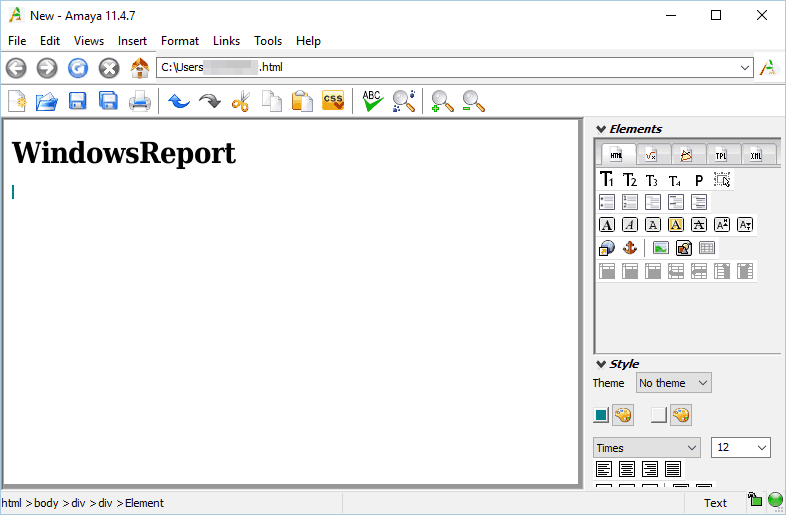Redo the last action
The height and width of the screenshot is (515, 786).
pyautogui.click(x=210, y=101)
